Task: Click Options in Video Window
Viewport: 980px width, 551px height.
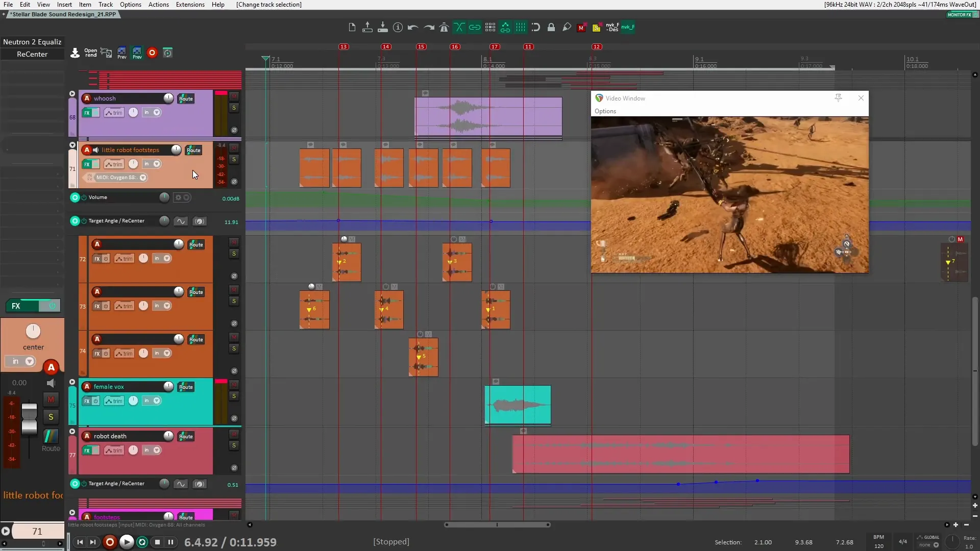Action: (605, 111)
